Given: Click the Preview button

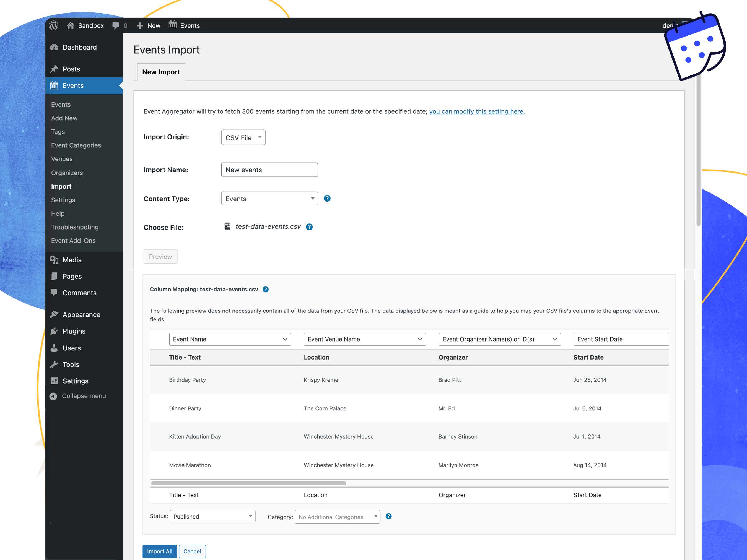Looking at the screenshot, I should 160,256.
